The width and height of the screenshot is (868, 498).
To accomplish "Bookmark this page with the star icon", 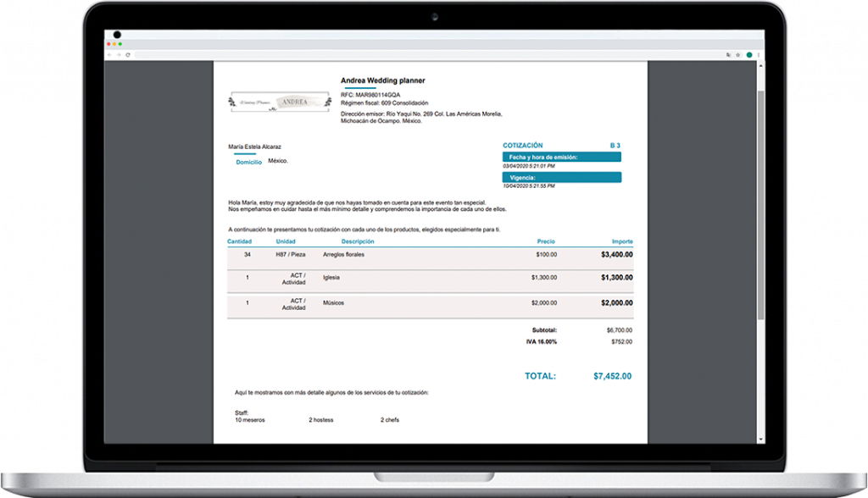I will tap(737, 55).
